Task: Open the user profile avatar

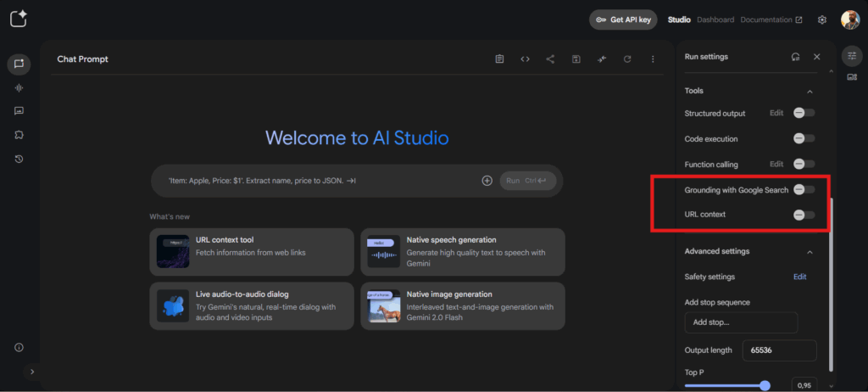Action: [850, 20]
